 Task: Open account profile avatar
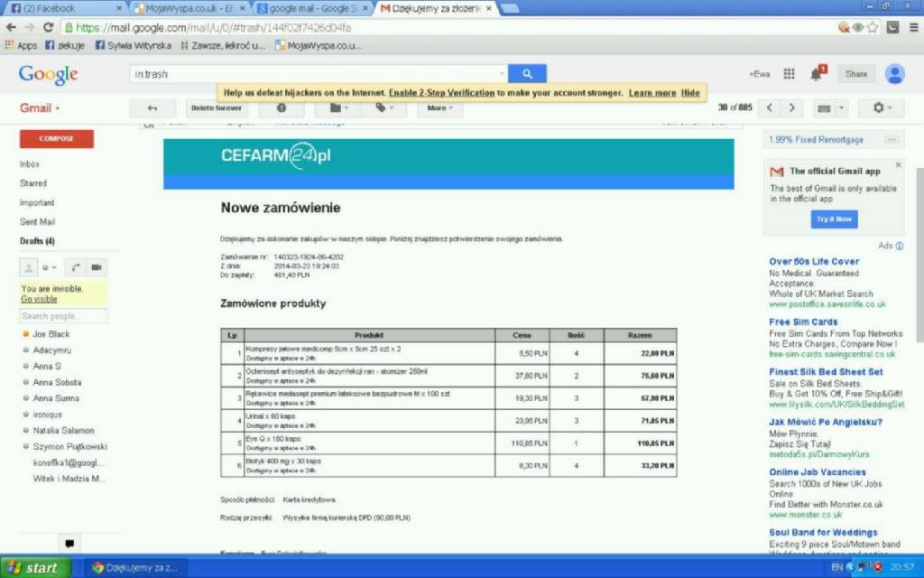tap(894, 74)
